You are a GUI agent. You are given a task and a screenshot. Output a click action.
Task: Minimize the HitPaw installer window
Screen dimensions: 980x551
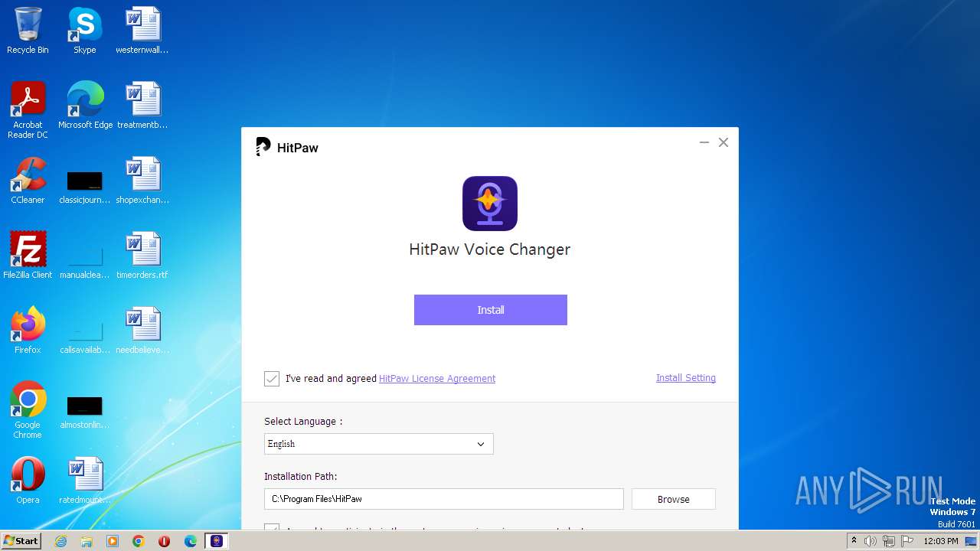(x=704, y=142)
